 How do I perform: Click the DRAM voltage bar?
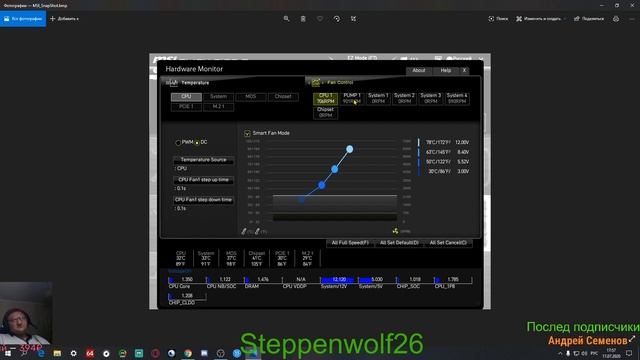coord(263,280)
